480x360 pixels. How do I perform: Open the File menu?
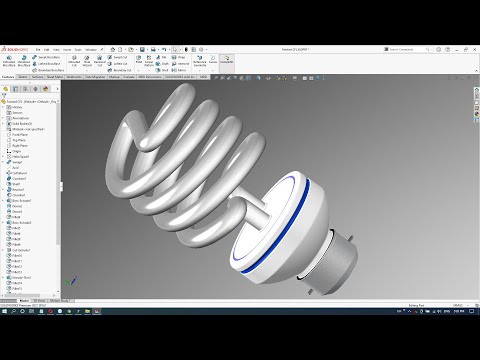click(x=38, y=49)
